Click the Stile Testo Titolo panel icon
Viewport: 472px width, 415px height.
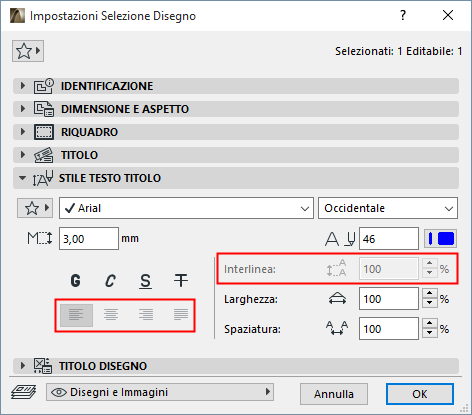(x=43, y=178)
